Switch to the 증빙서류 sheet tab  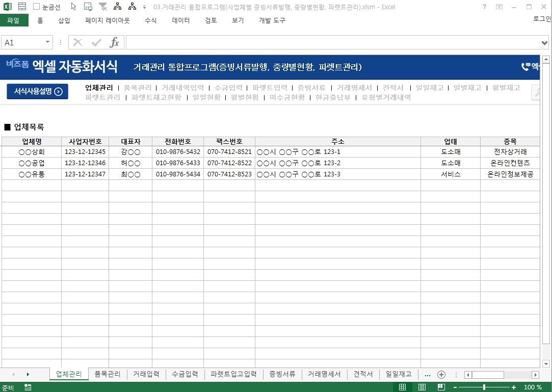pos(282,374)
